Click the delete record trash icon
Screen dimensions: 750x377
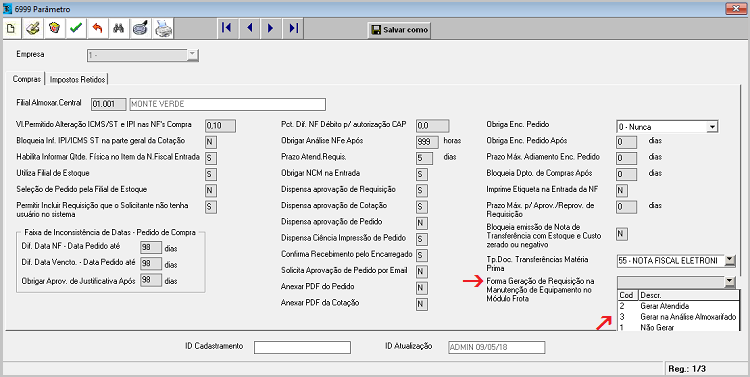click(x=54, y=29)
